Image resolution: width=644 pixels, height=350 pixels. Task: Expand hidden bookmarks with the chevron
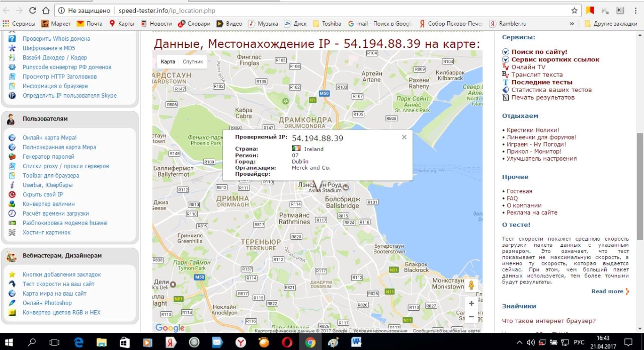click(572, 24)
